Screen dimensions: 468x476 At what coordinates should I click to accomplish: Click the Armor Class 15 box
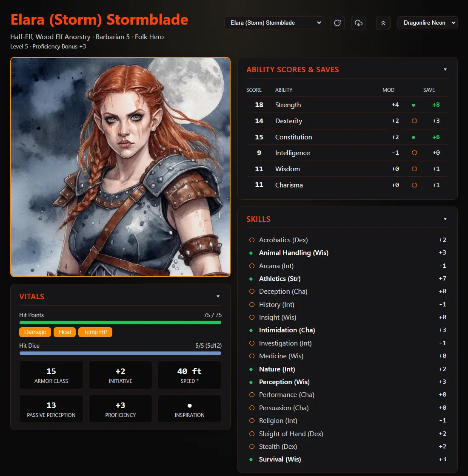(x=51, y=375)
